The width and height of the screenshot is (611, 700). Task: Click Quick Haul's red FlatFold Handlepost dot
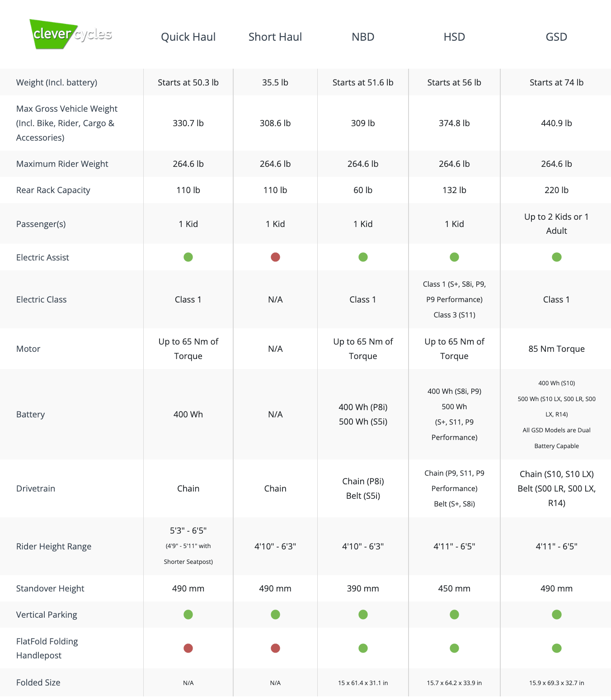(x=188, y=648)
